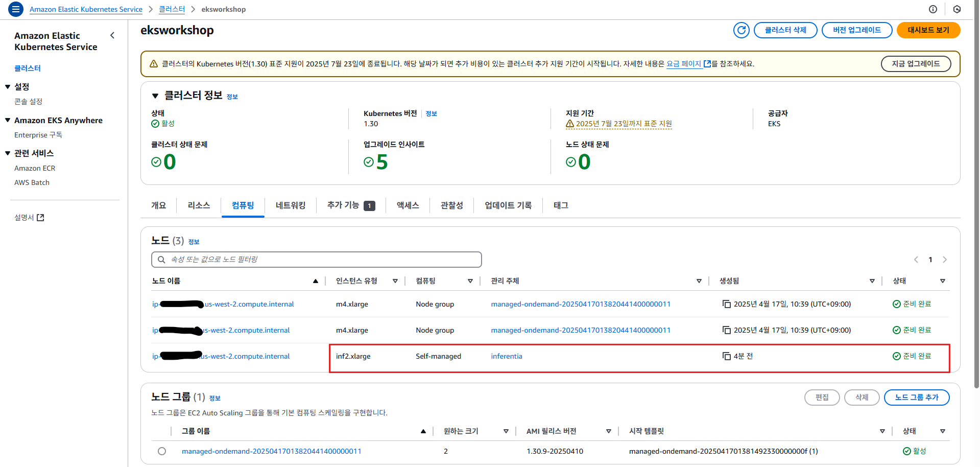This screenshot has height=467, width=980.
Task: Select the 컴퓨팅 tab
Action: [x=243, y=205]
